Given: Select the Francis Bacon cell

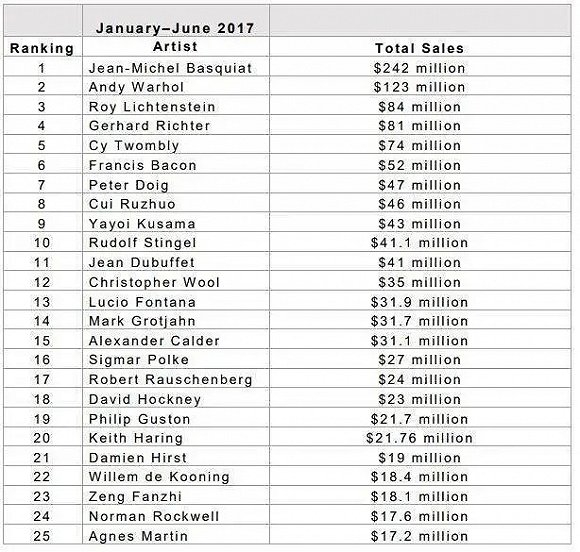Looking at the screenshot, I should [176, 164].
